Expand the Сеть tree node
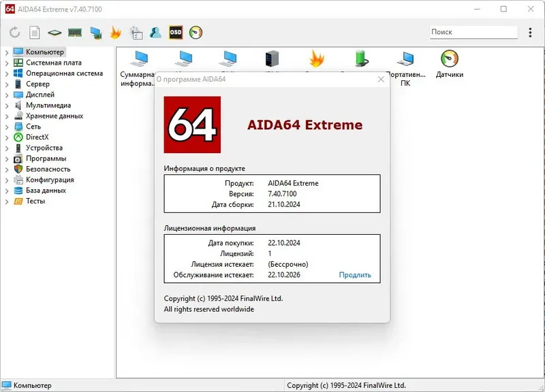 pos(7,127)
